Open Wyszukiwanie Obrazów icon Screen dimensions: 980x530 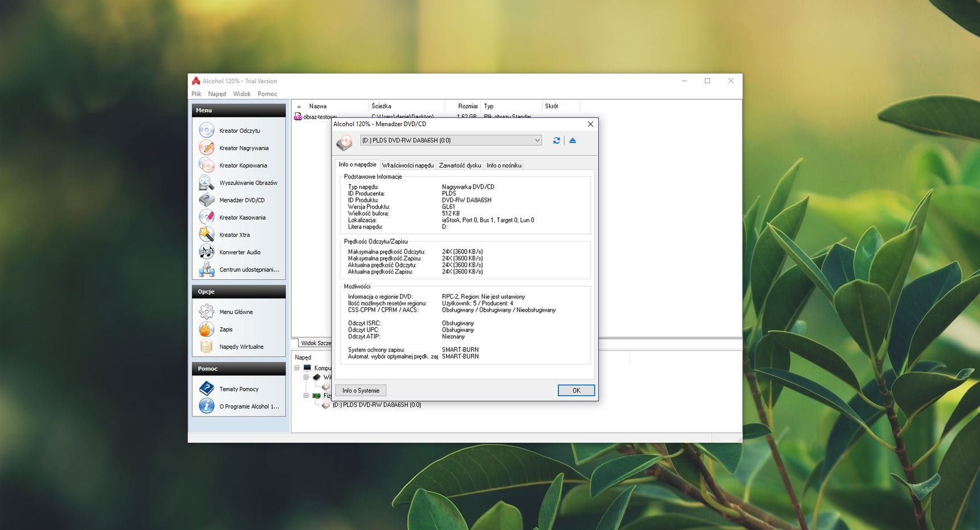click(x=206, y=182)
